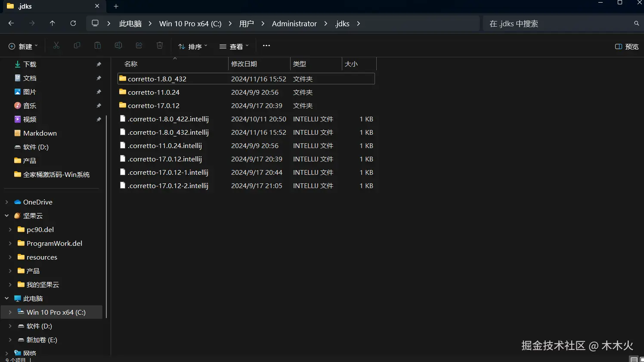Open the See more ellipsis menu
This screenshot has width=644, height=362.
[x=266, y=46]
